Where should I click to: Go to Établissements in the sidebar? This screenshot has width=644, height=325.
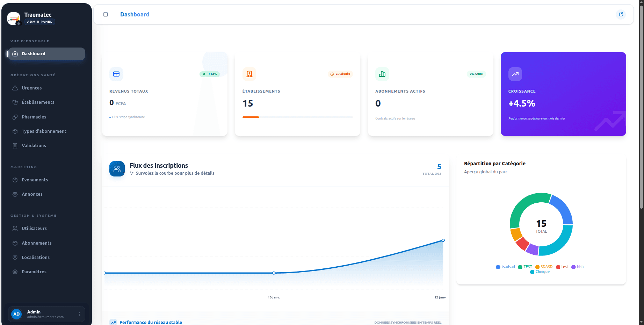[38, 102]
